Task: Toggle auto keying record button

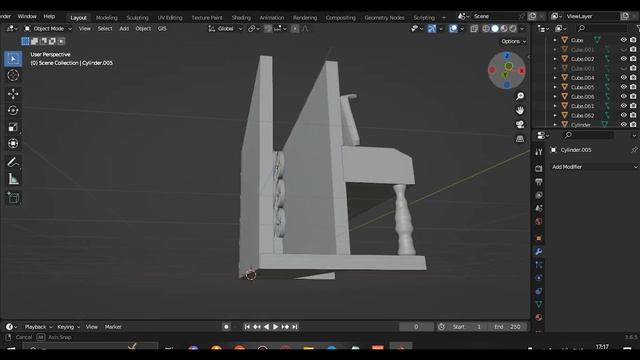Action: coord(226,327)
